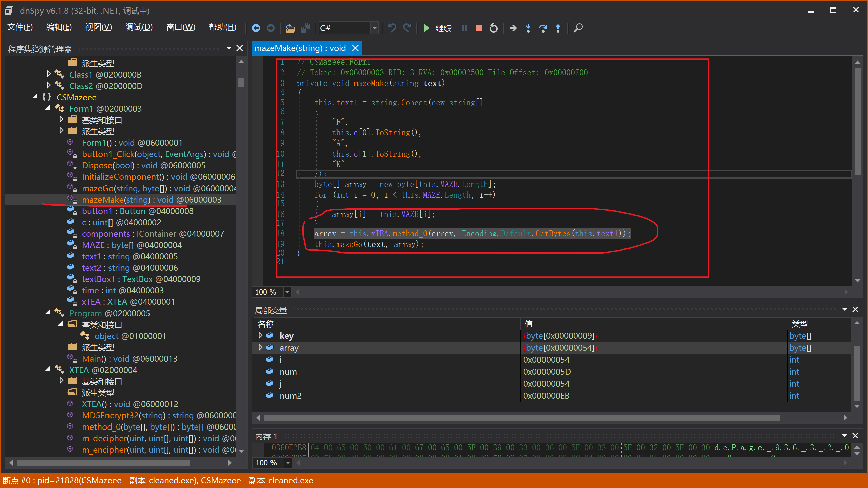Click the Open file icon in toolbar

tap(288, 27)
